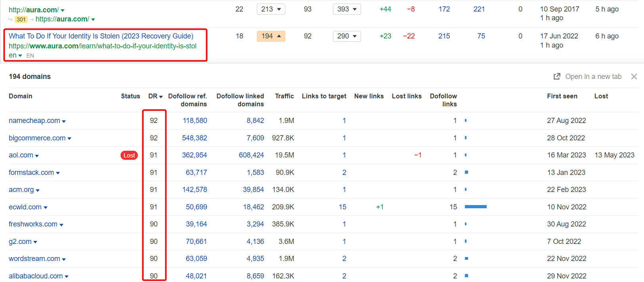Open formstack.com's 1,583 linked domains value
The height and width of the screenshot is (282, 644).
point(255,173)
